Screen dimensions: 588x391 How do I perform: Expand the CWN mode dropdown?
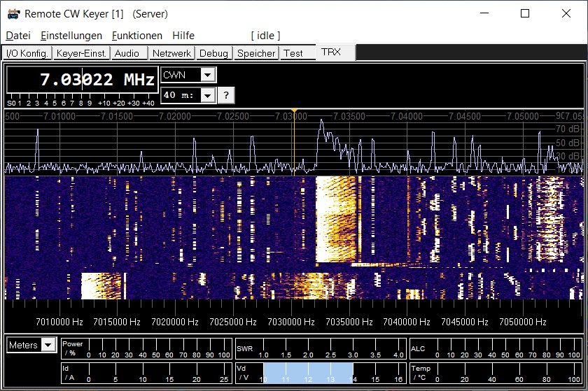(208, 75)
